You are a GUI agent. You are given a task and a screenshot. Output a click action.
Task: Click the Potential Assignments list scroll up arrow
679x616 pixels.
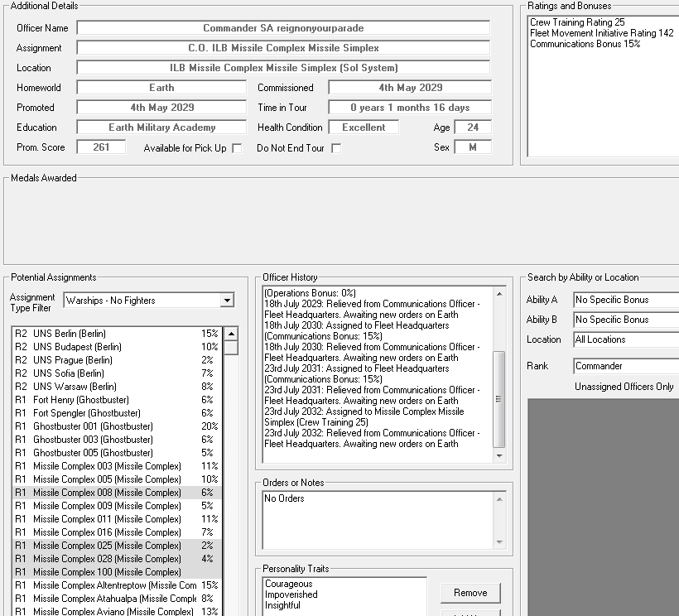click(x=231, y=334)
